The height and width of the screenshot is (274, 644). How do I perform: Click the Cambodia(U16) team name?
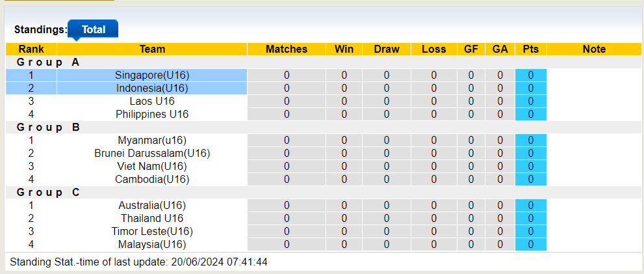point(152,180)
